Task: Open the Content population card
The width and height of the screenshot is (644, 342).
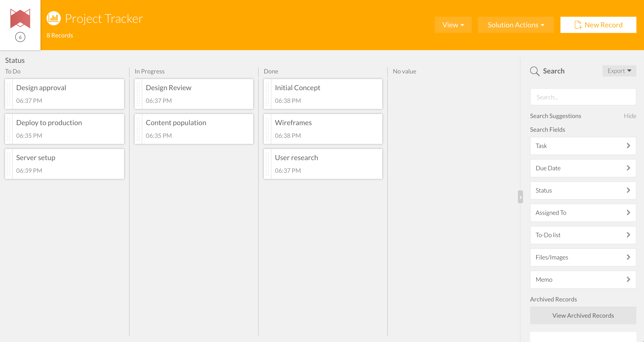Action: (x=194, y=129)
